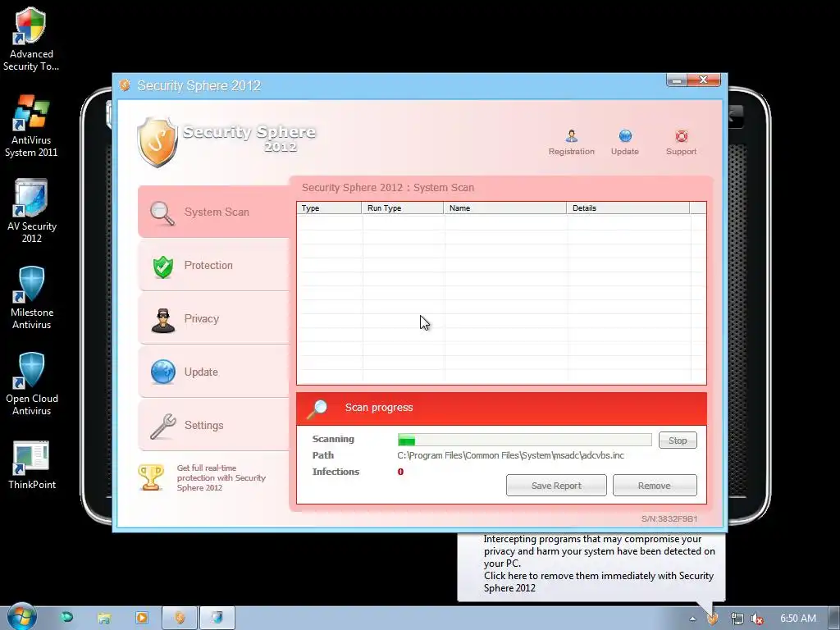Viewport: 840px width, 630px height.
Task: Show hidden system tray icons
Action: 692,619
